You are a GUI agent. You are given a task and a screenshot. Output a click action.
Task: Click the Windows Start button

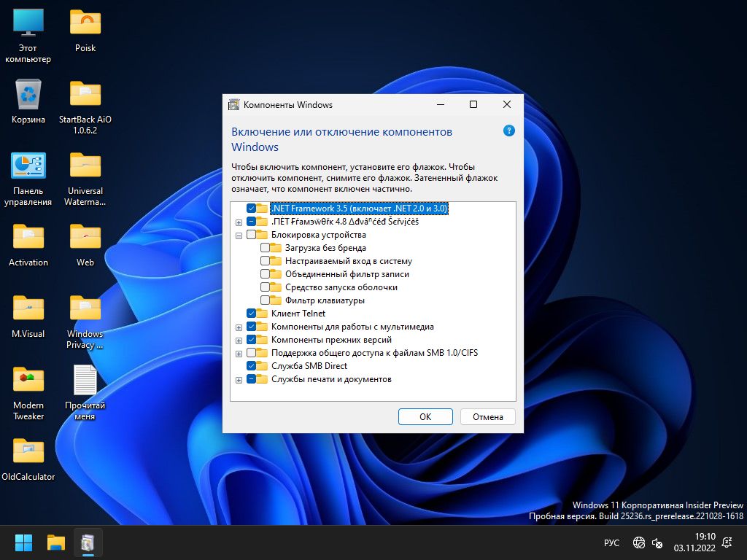24,542
